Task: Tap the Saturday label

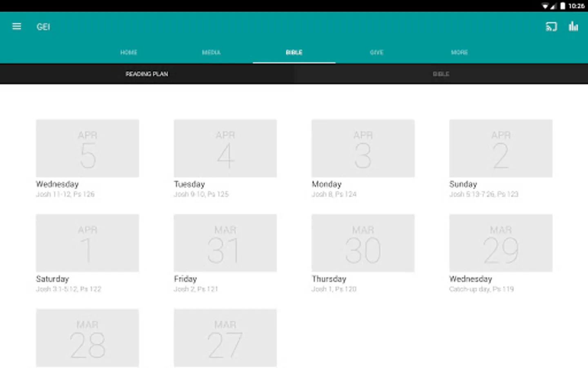Action: pos(53,279)
